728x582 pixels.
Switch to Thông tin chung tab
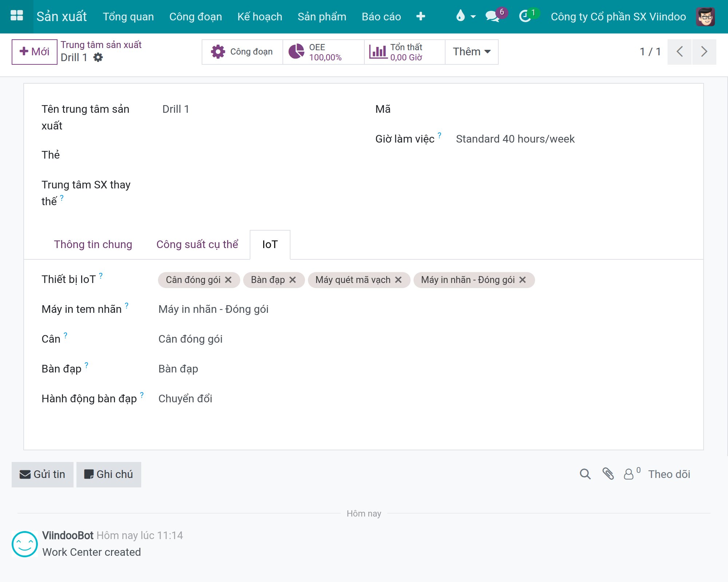coord(93,244)
